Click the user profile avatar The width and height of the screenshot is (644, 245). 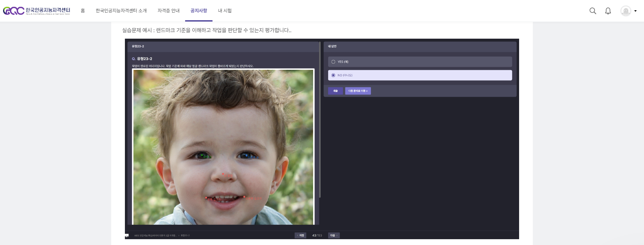(x=626, y=11)
